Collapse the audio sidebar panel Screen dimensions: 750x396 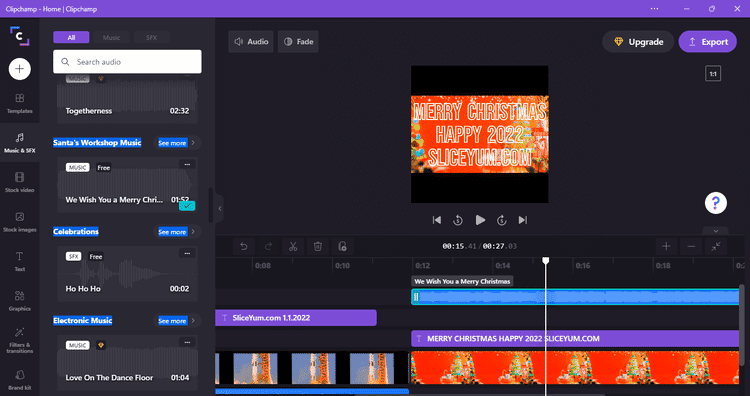point(220,209)
